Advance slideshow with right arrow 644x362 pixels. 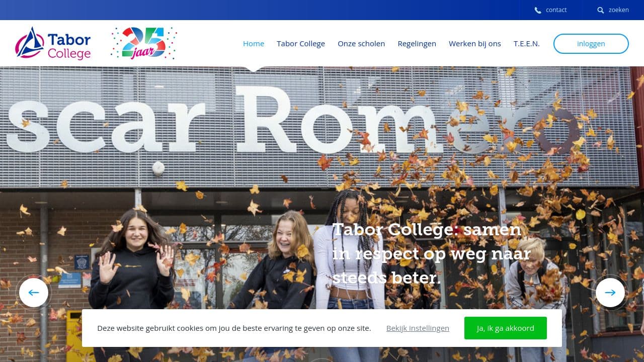coord(610,293)
